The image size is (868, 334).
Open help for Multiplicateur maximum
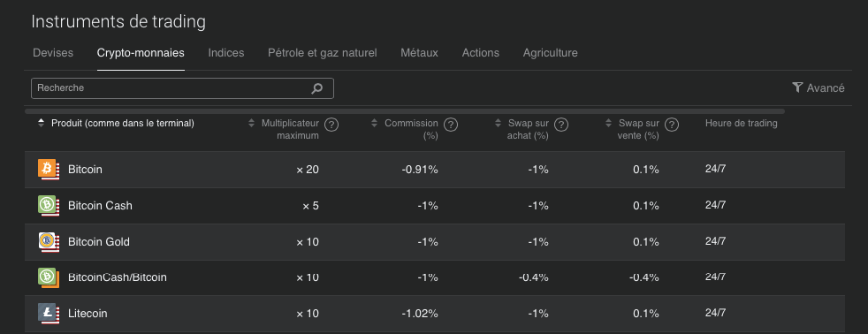click(x=331, y=125)
